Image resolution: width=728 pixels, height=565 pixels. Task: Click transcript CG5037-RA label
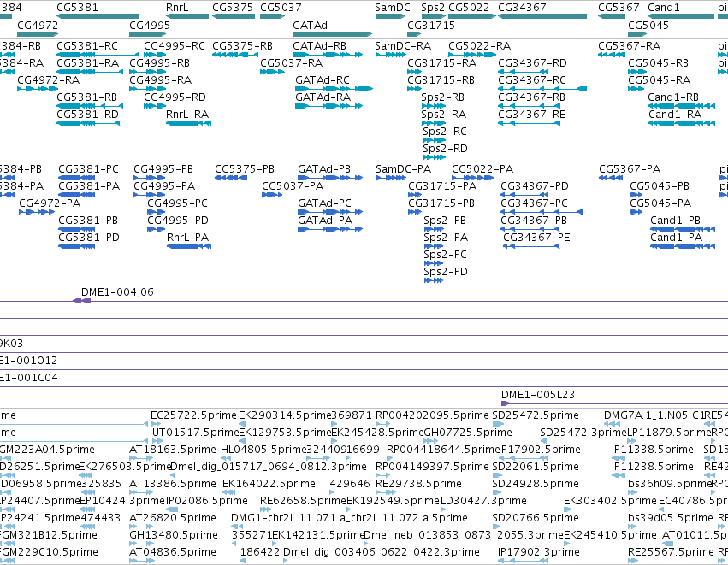291,63
